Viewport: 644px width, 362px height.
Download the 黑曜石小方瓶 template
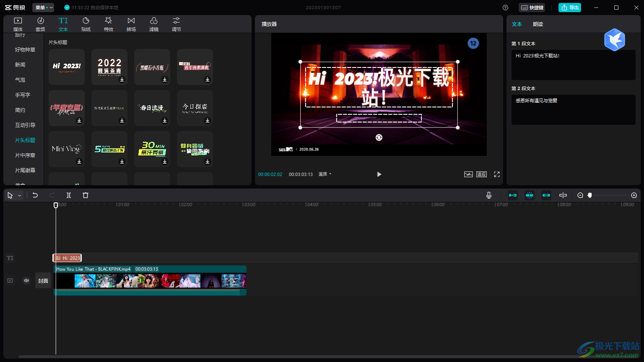click(x=165, y=80)
